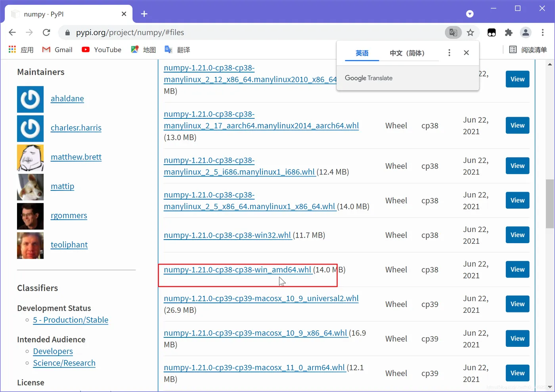The width and height of the screenshot is (555, 392).
Task: Select the 英语 tab in Translate popup
Action: click(362, 53)
